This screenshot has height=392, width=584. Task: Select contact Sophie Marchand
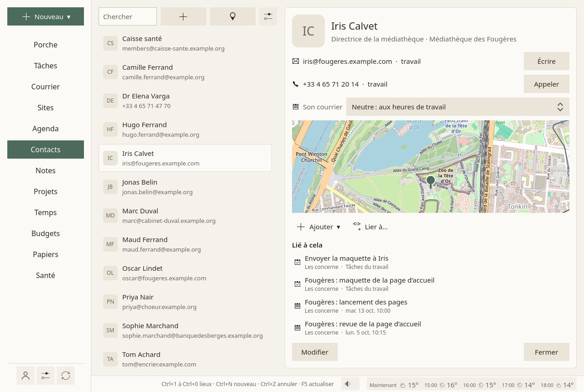click(185, 330)
